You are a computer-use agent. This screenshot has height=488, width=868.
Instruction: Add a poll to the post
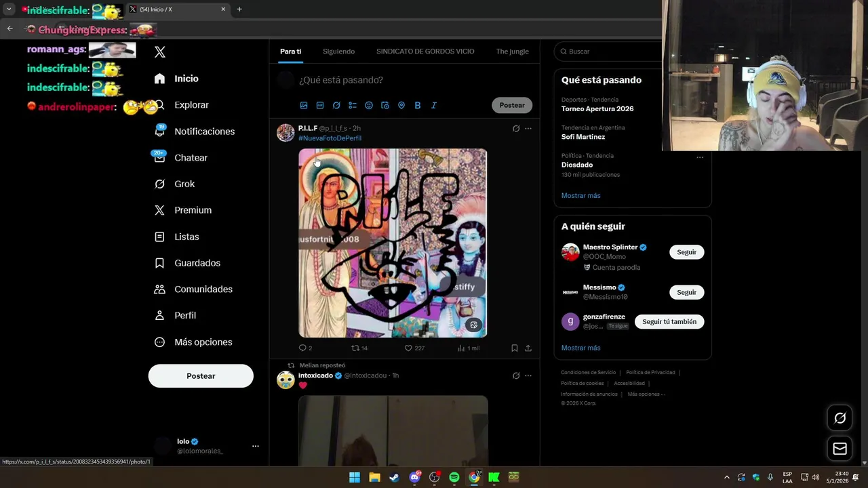(353, 105)
